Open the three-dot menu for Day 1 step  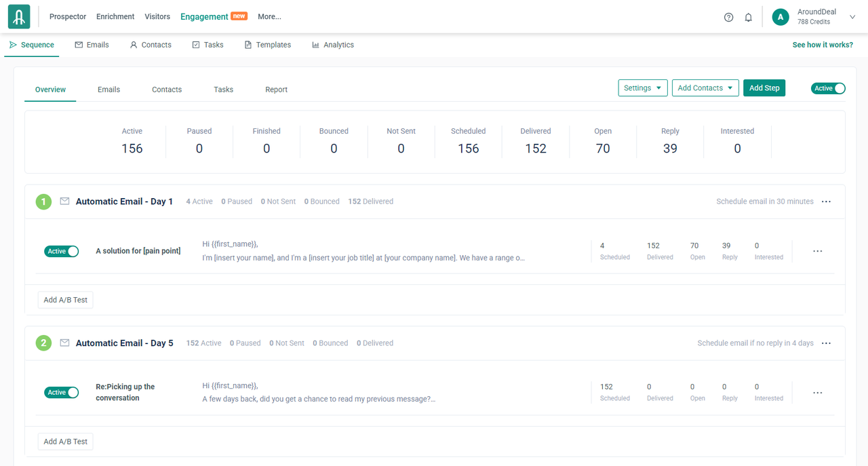(x=826, y=201)
